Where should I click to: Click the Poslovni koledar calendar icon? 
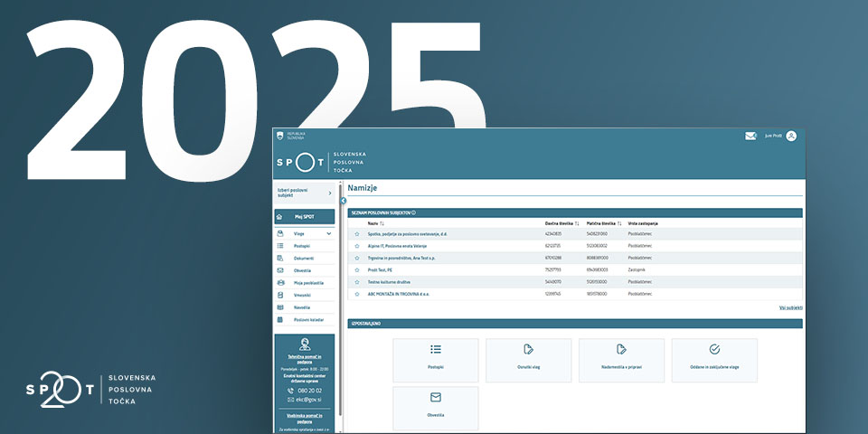point(280,319)
